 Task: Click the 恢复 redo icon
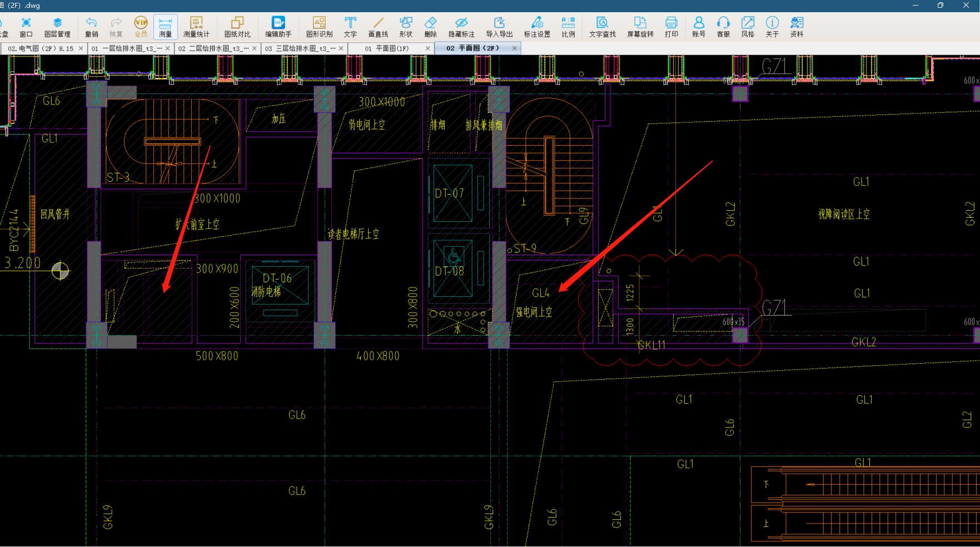tap(116, 27)
